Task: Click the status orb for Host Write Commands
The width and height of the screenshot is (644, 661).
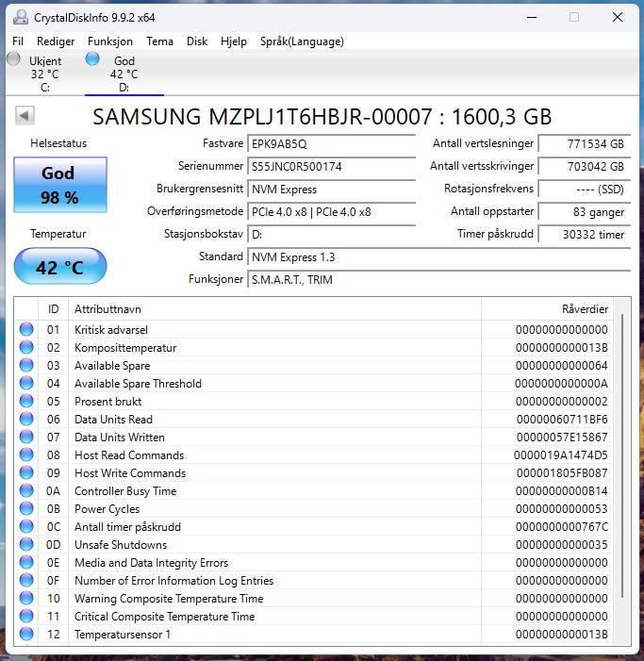Action: (x=26, y=472)
